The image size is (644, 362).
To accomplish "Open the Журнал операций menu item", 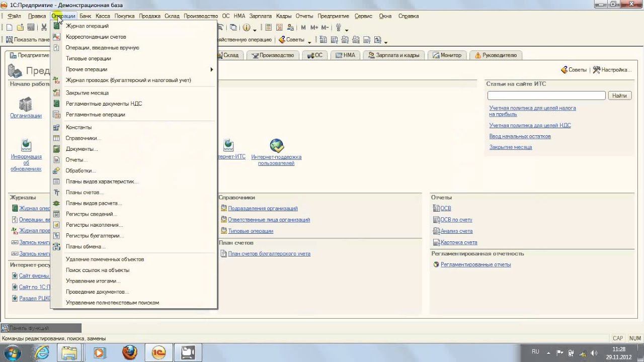I will (x=134, y=26).
